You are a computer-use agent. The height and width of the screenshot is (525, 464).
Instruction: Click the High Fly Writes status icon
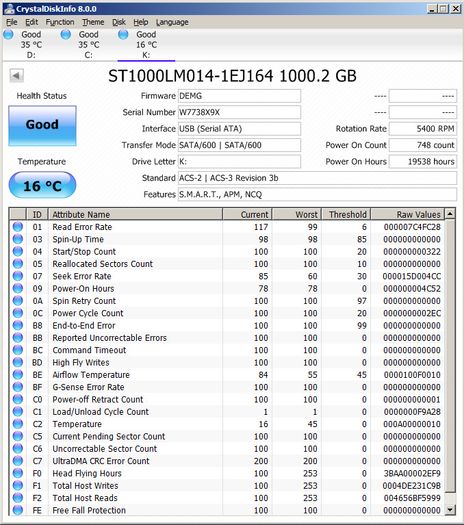(18, 362)
